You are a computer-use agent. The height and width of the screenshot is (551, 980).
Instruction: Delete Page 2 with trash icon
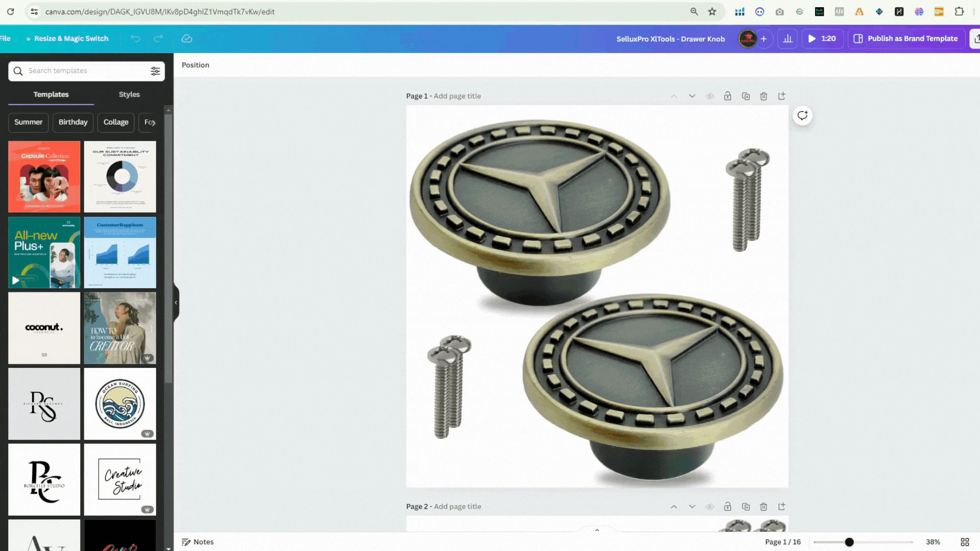764,507
